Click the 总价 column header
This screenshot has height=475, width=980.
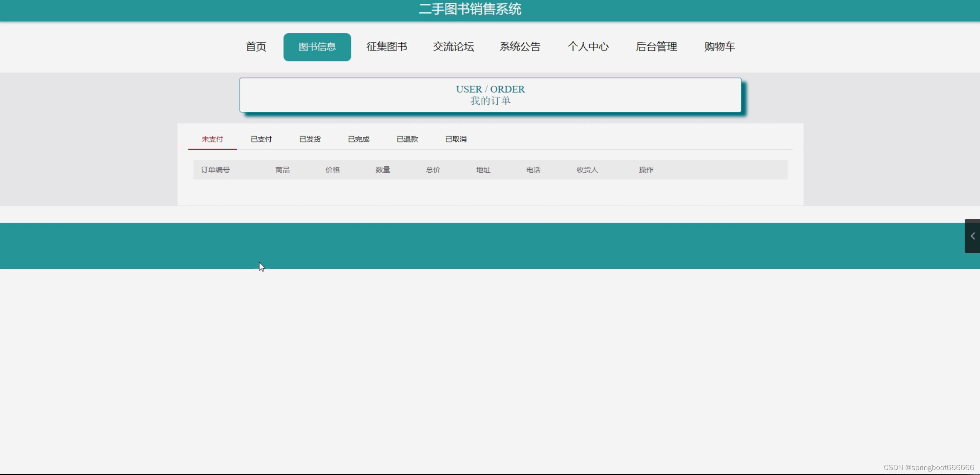pos(433,170)
